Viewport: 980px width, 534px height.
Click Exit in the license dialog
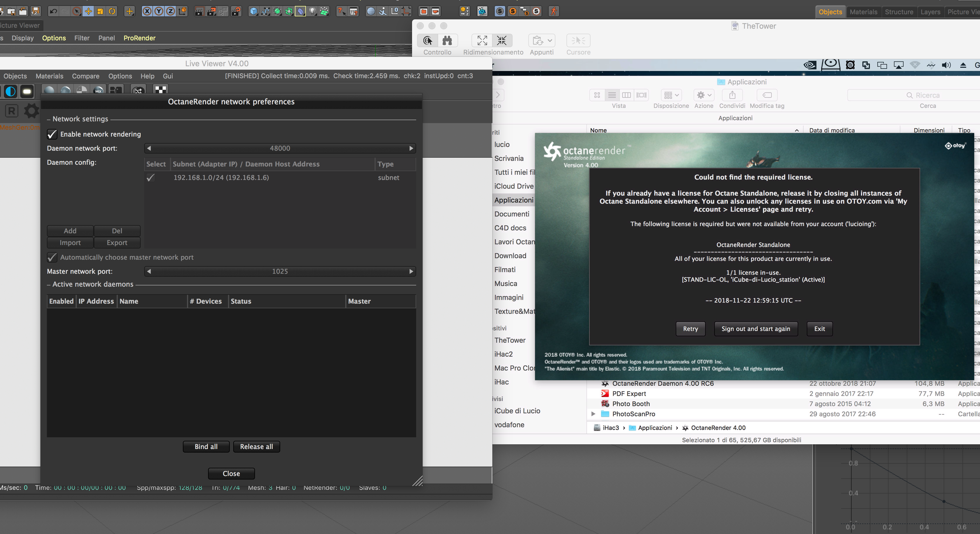819,329
